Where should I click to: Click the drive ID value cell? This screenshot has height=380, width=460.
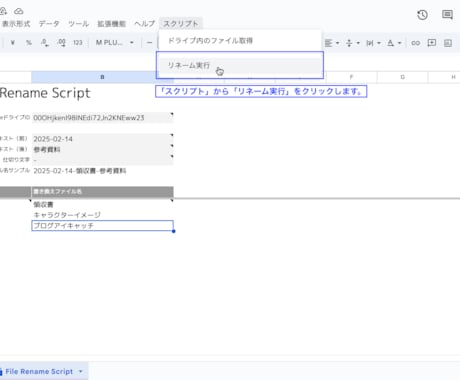(x=102, y=118)
